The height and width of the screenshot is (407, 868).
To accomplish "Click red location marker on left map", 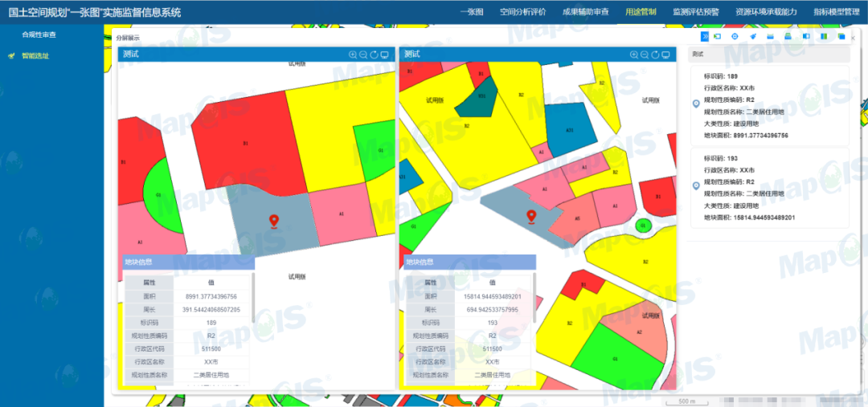I will [273, 222].
